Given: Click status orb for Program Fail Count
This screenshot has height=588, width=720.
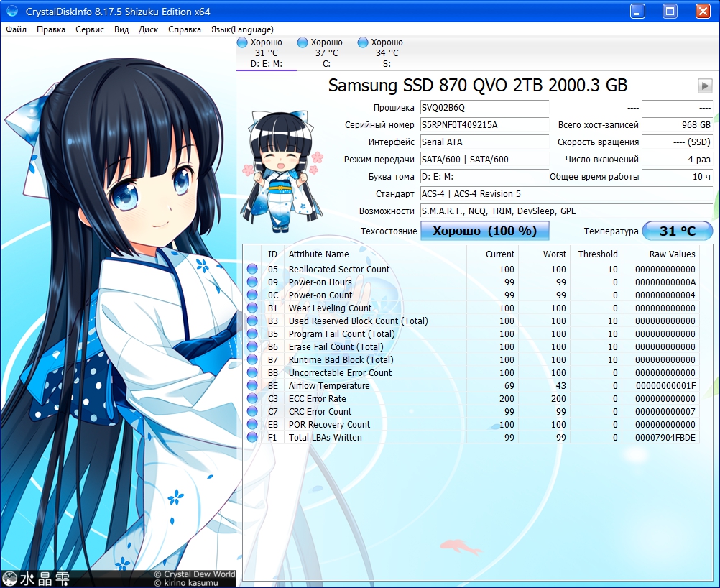Looking at the screenshot, I should pyautogui.click(x=252, y=334).
